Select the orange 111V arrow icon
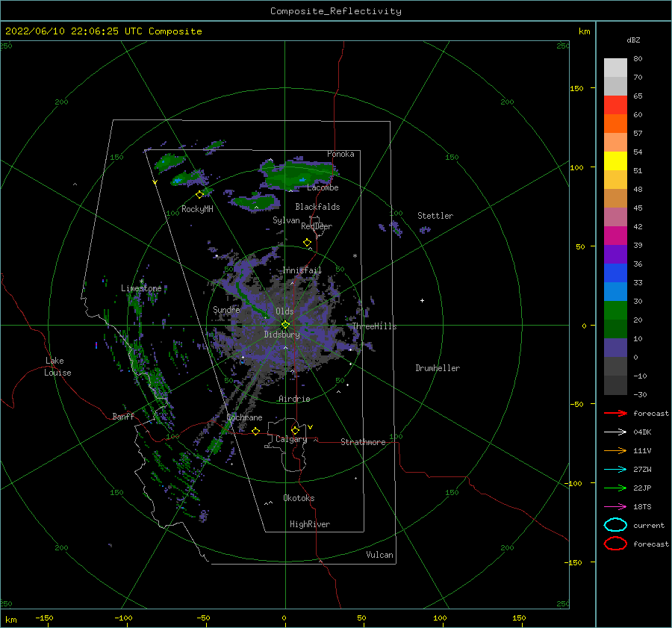 [615, 450]
